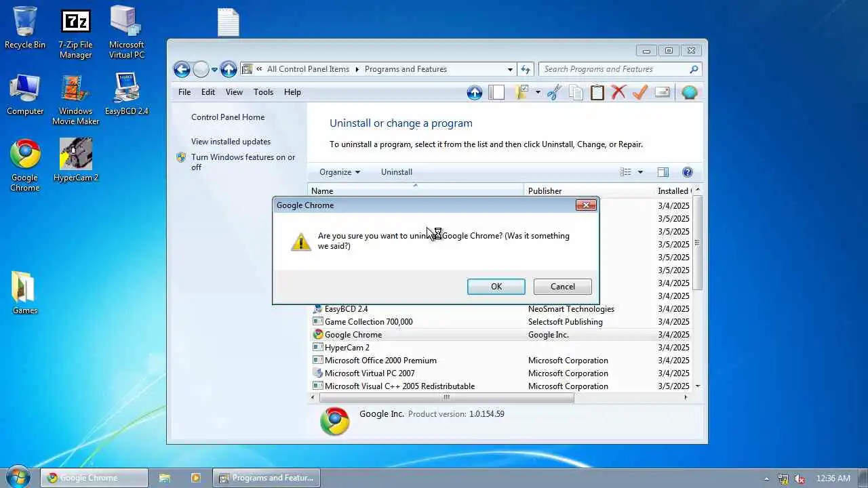Open Microsoft Virtual PC desktop icon
Screen dimensions: 868x488
coord(127,33)
